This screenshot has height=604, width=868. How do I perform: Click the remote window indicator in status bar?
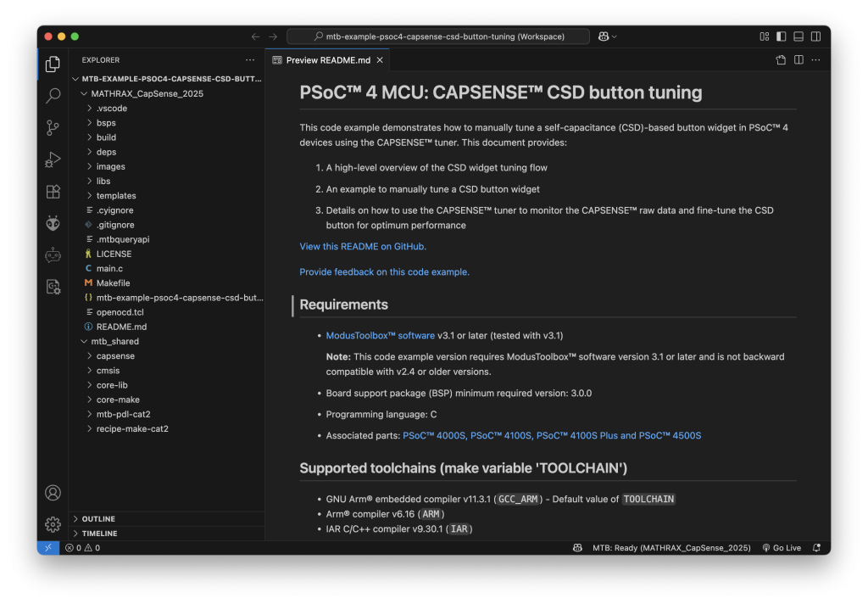click(48, 547)
